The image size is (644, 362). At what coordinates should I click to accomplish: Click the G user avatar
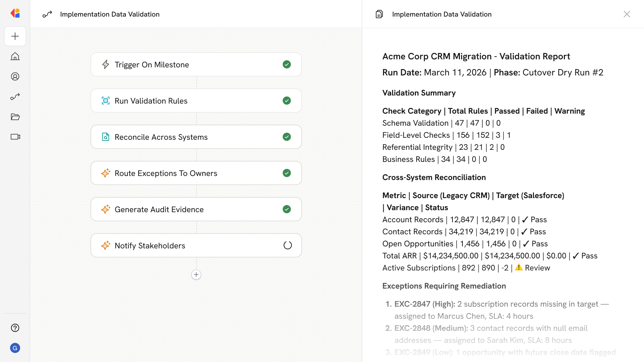point(15,348)
